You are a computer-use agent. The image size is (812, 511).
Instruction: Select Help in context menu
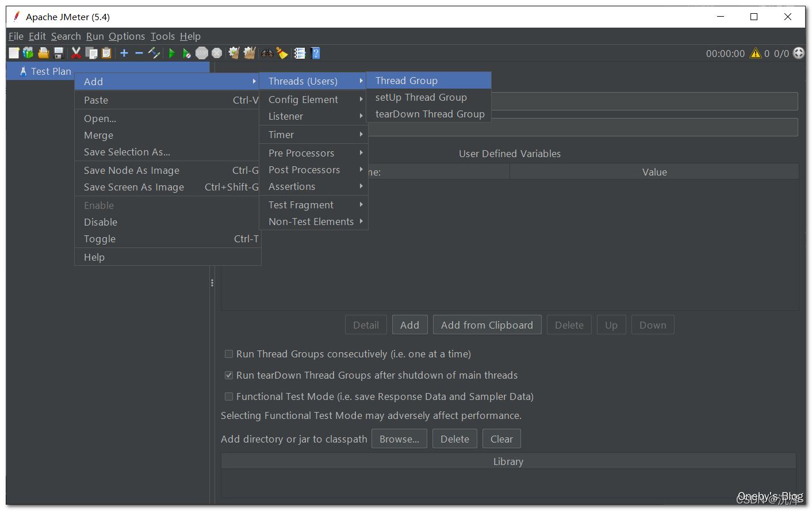168,257
